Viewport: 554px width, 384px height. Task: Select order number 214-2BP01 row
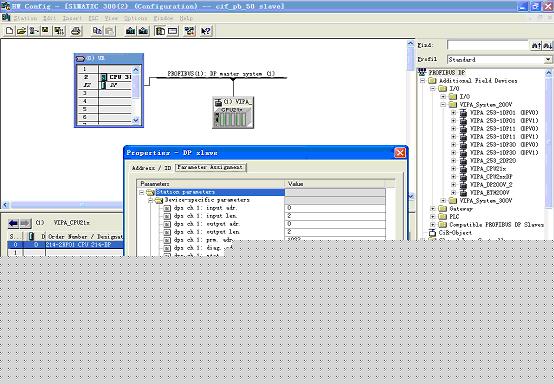tap(65, 244)
